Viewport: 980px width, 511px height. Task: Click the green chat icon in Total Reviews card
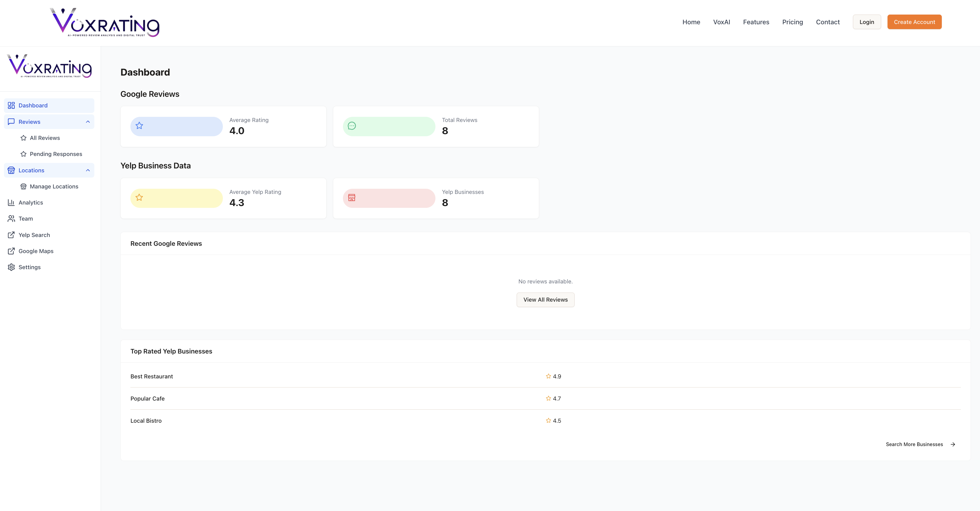[x=352, y=126]
